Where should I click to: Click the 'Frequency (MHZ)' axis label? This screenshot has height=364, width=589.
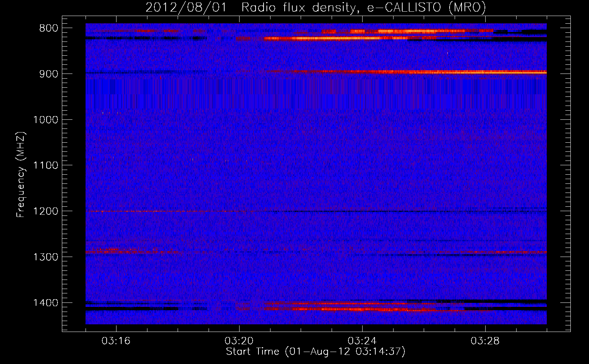21,175
